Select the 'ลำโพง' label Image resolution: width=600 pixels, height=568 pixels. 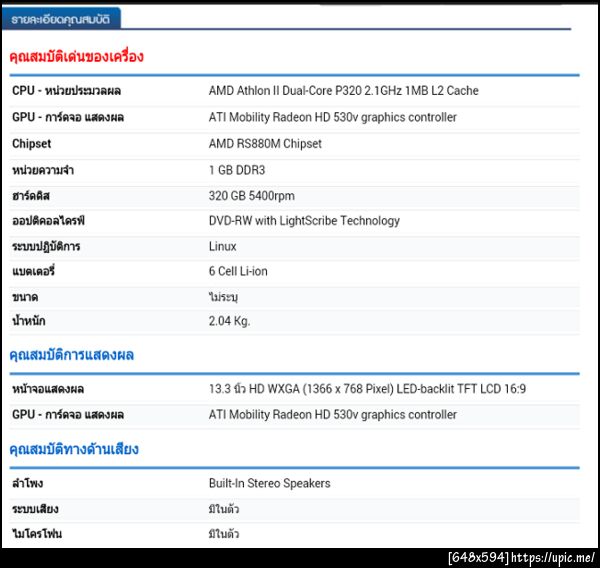(27, 483)
